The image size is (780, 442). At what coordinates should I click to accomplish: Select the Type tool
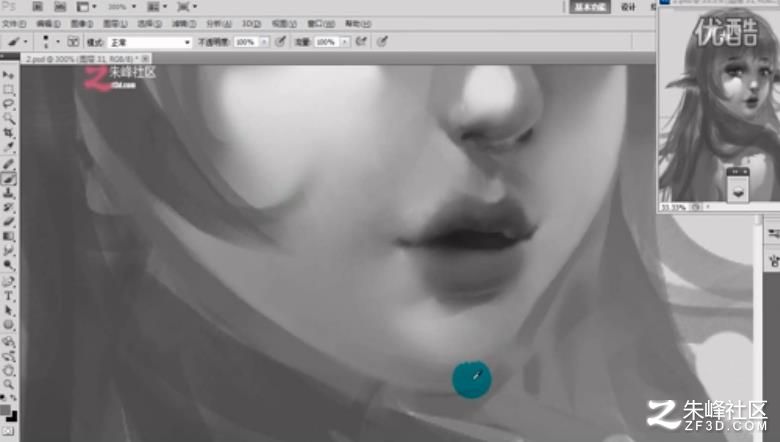tap(8, 296)
